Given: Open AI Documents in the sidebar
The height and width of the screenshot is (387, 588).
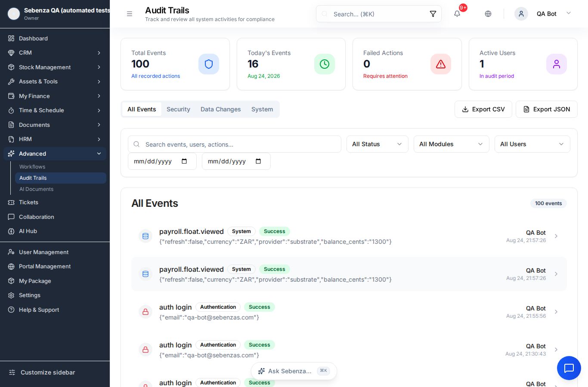Looking at the screenshot, I should (60, 189).
